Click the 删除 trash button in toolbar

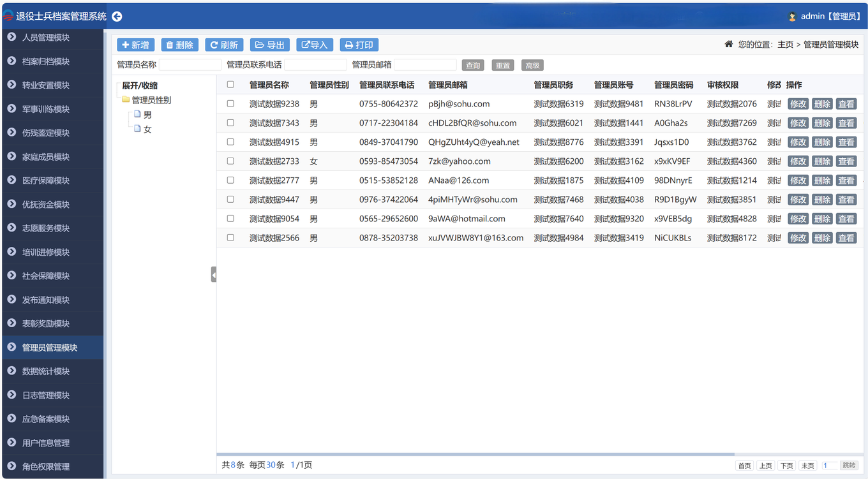pyautogui.click(x=179, y=45)
